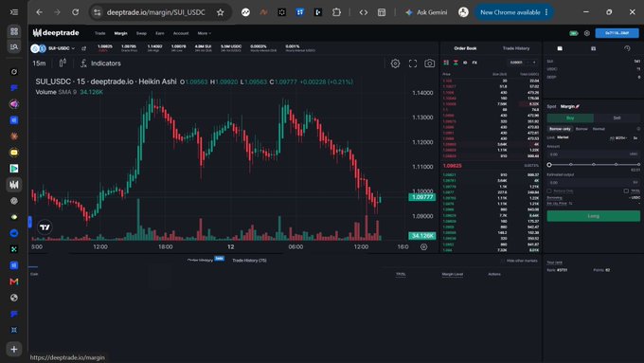Image resolution: width=644 pixels, height=363 pixels.
Task: Switch to the Order Book tab
Action: pyautogui.click(x=465, y=48)
